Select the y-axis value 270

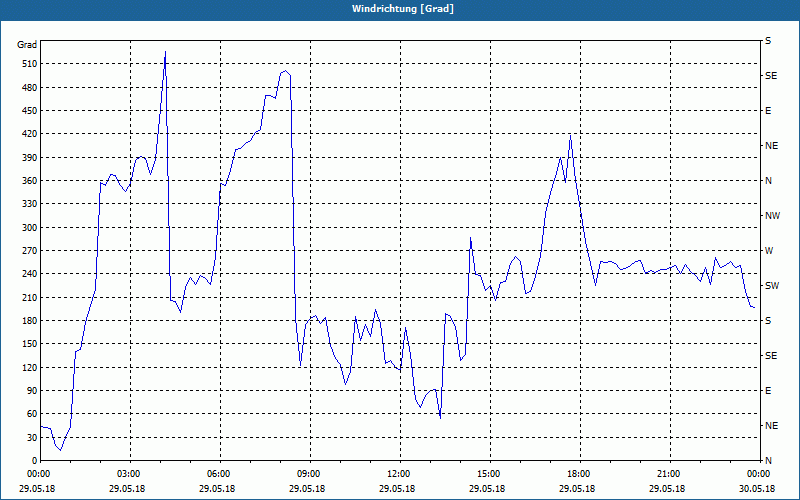30,251
